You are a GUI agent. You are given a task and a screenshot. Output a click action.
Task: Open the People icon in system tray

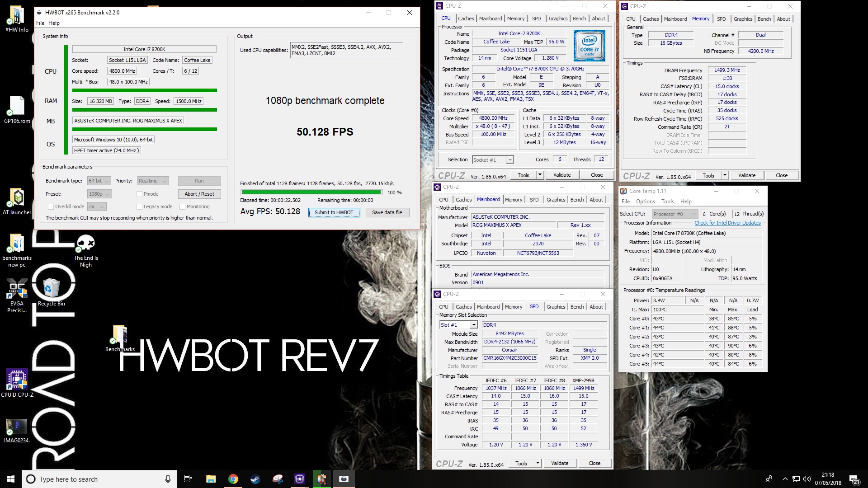pos(769,479)
